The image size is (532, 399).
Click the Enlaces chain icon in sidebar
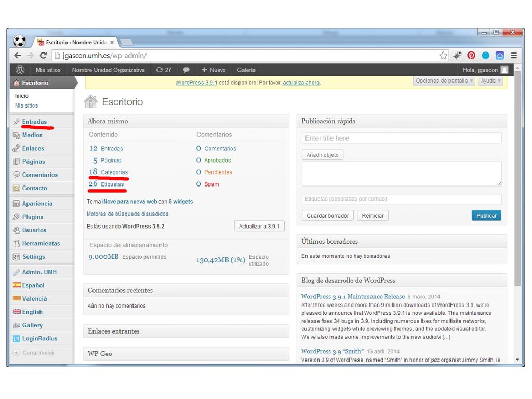point(16,148)
